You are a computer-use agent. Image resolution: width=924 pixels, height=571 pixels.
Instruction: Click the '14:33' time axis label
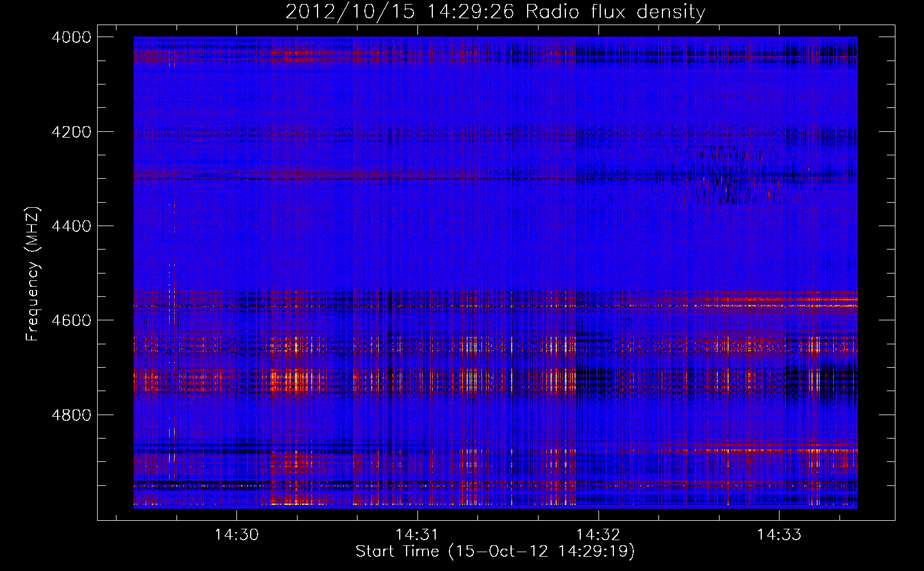pyautogui.click(x=779, y=534)
